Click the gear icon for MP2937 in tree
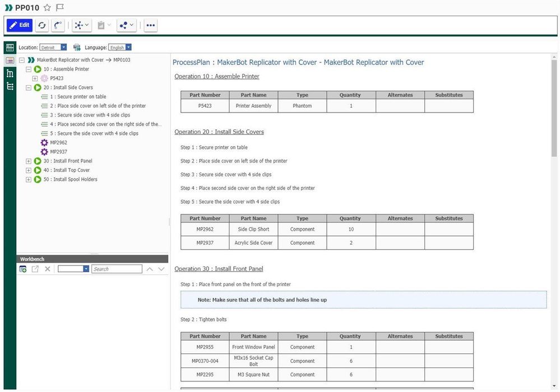This screenshot has height=392, width=560. coord(44,152)
